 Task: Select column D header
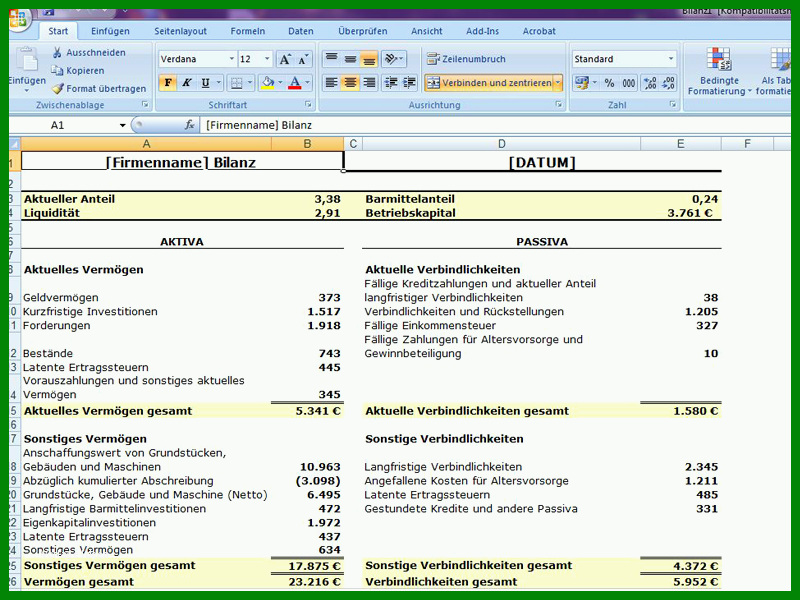[502, 144]
